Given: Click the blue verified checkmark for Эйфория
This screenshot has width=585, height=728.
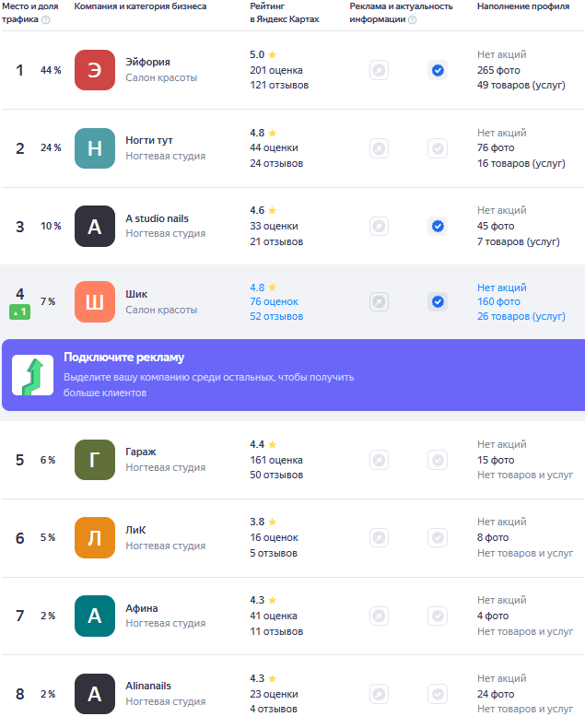Looking at the screenshot, I should coord(438,71).
